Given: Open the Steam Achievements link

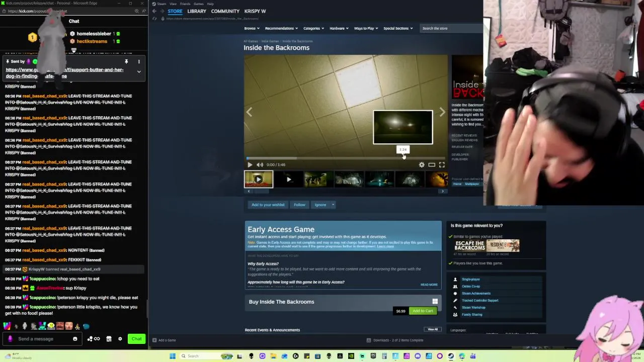Looking at the screenshot, I should 476,293.
